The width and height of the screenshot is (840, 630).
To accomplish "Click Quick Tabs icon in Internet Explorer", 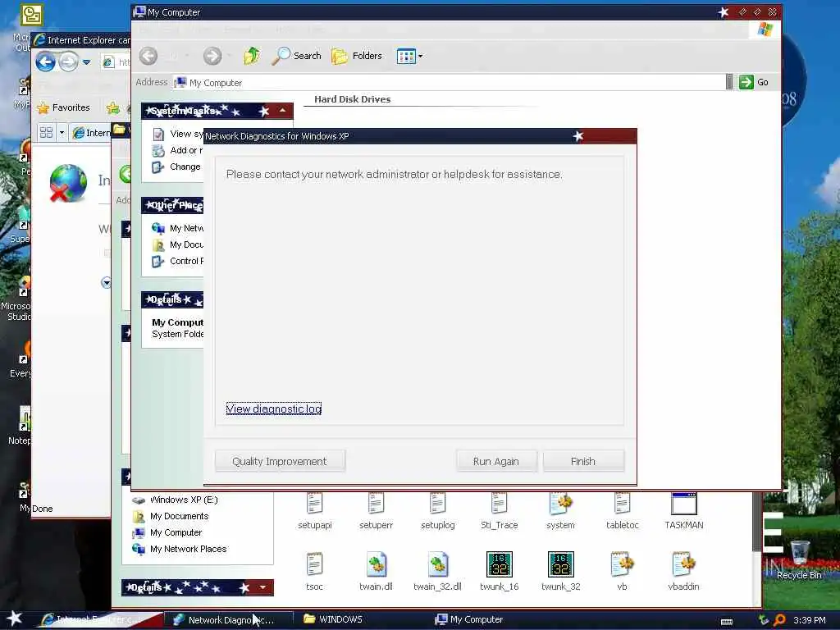I will click(46, 132).
